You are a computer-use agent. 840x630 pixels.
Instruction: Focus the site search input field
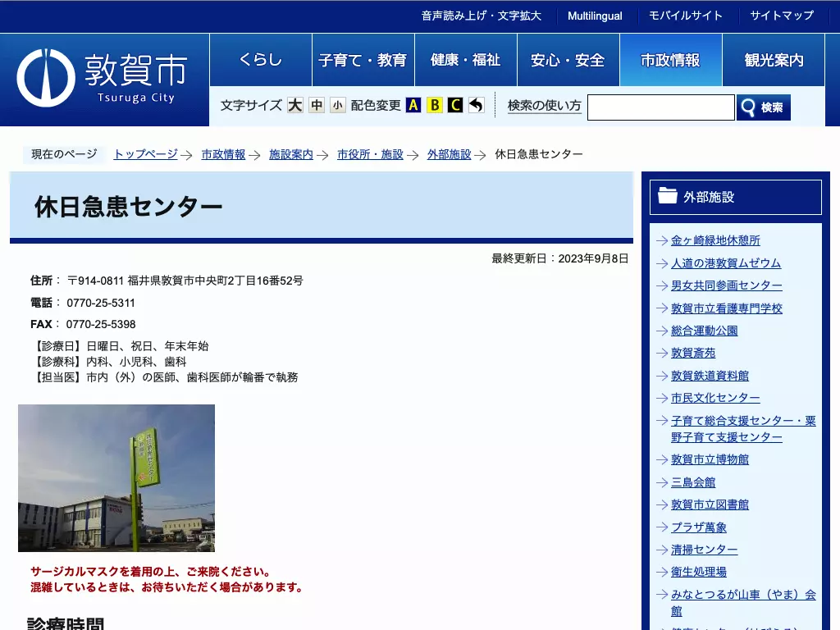pyautogui.click(x=661, y=107)
